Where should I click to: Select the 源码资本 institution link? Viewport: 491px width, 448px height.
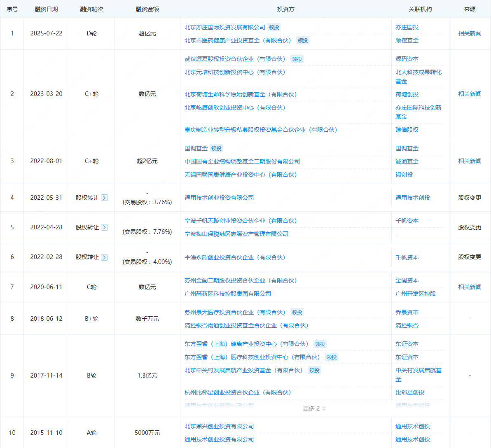click(407, 59)
